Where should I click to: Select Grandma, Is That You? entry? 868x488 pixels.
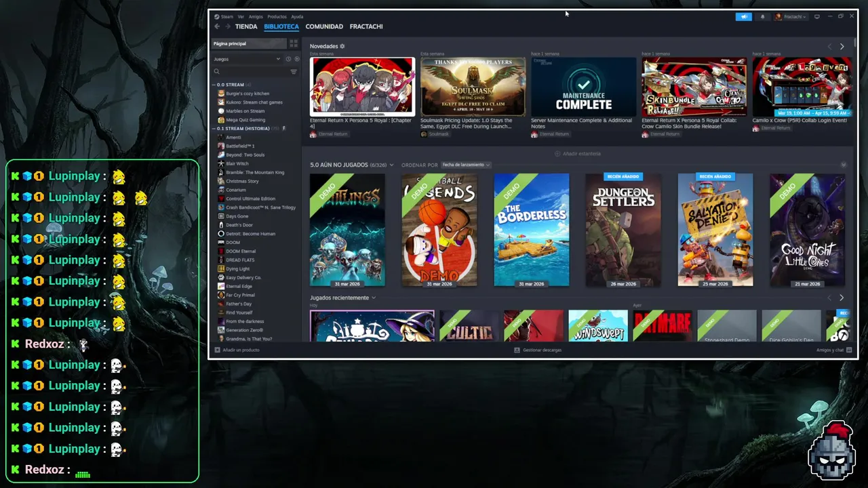249,339
